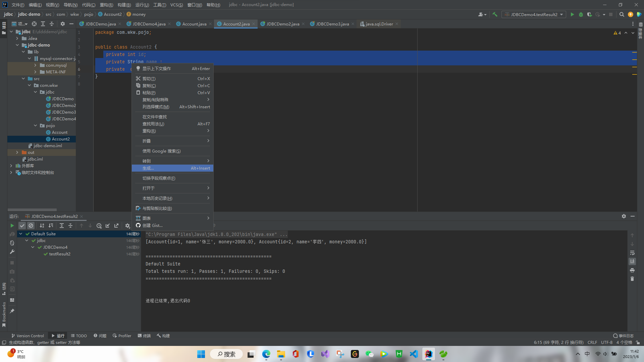Image resolution: width=644 pixels, height=362 pixels.
Task: Click the Sort Alphabetically icon in test toolbar
Action: (x=42, y=226)
